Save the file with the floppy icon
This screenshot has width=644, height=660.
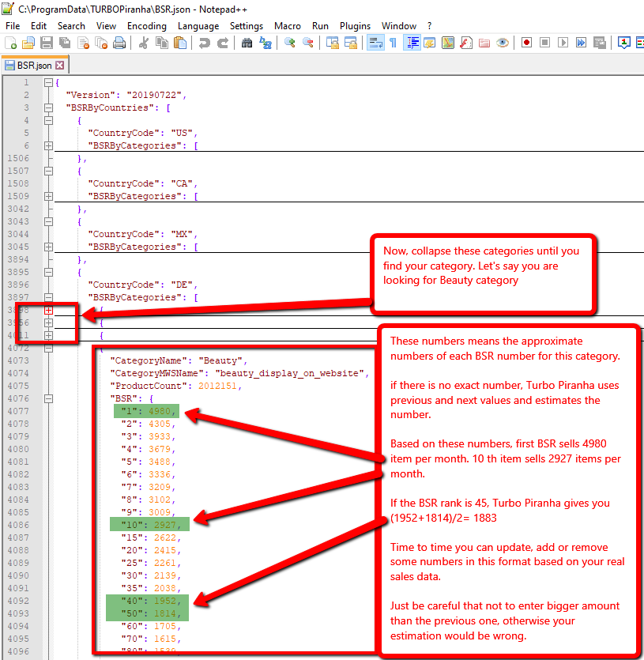pyautogui.click(x=47, y=43)
